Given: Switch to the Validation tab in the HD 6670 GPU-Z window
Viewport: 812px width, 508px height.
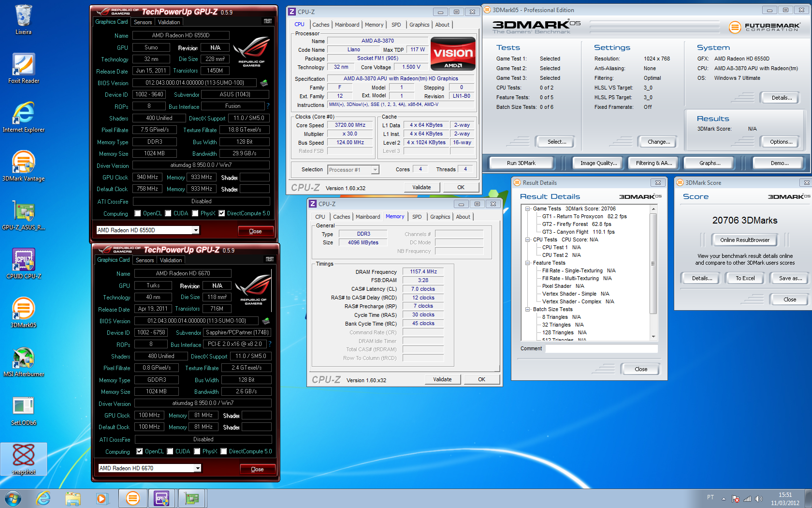Looking at the screenshot, I should pyautogui.click(x=171, y=260).
